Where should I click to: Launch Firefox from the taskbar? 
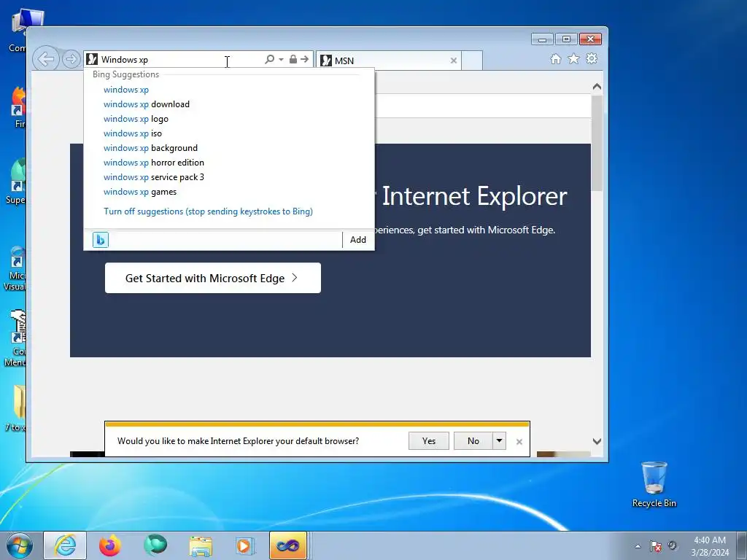coord(110,545)
